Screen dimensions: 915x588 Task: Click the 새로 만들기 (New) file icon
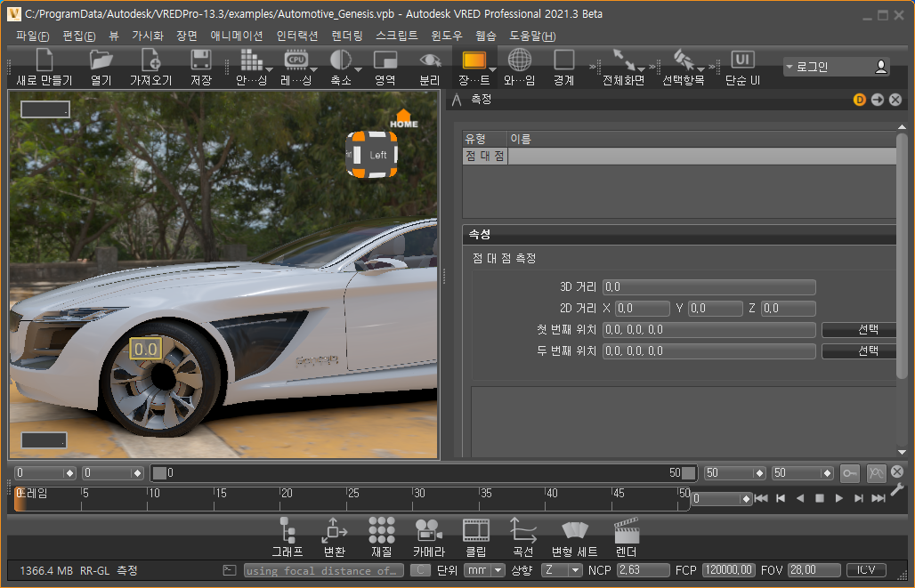pyautogui.click(x=44, y=60)
